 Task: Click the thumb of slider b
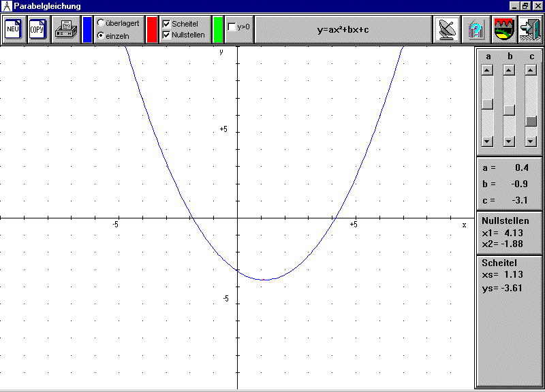point(509,110)
